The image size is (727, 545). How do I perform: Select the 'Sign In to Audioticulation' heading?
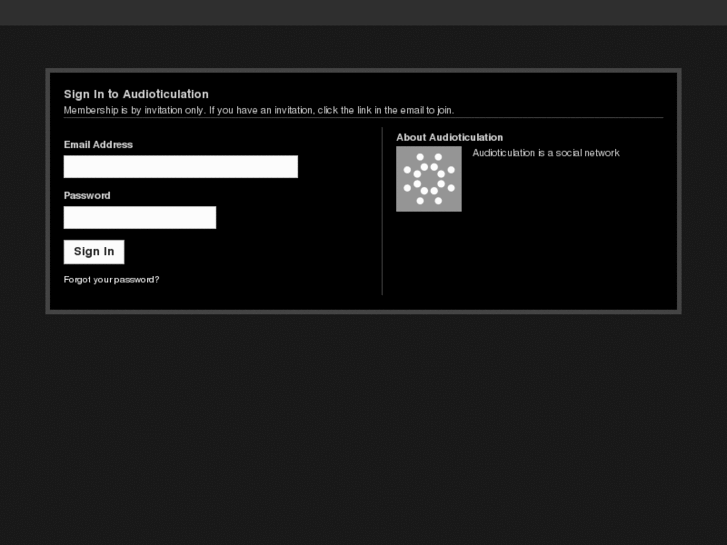pos(136,94)
